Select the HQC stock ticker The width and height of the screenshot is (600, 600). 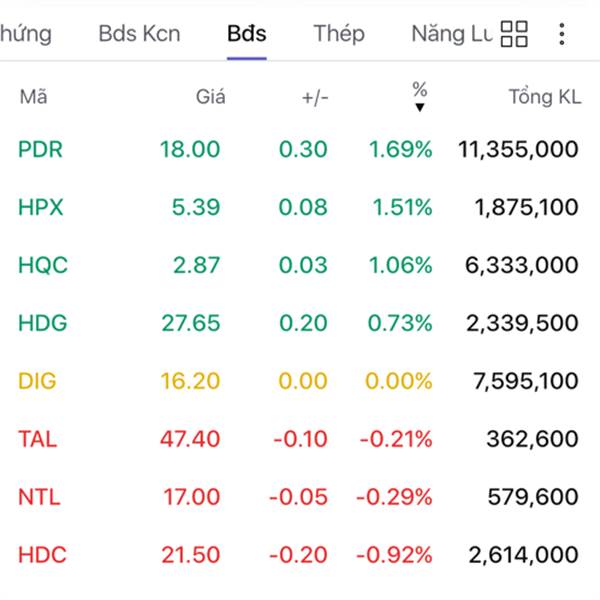[42, 266]
